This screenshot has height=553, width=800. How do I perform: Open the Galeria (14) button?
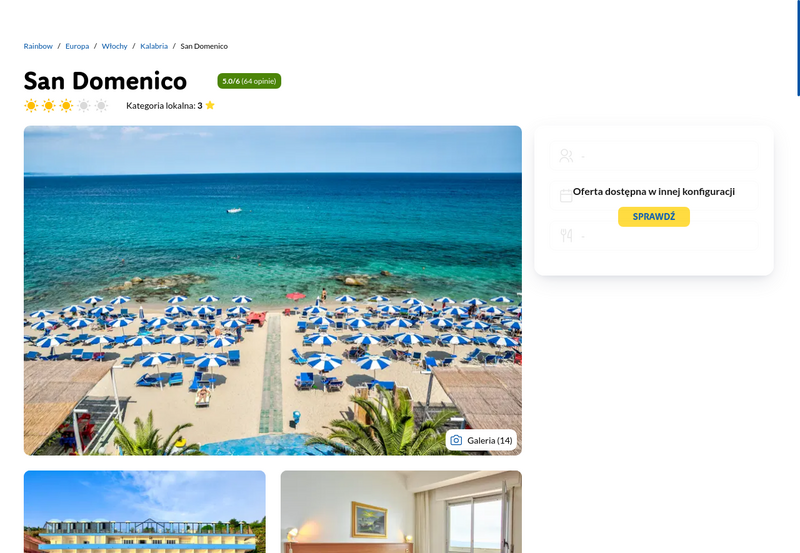tap(481, 440)
